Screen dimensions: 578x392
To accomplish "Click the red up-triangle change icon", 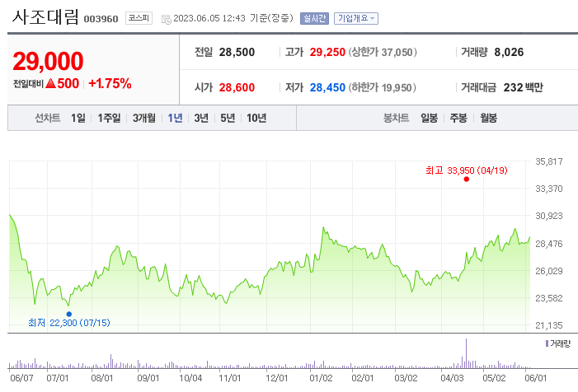I will tap(50, 83).
